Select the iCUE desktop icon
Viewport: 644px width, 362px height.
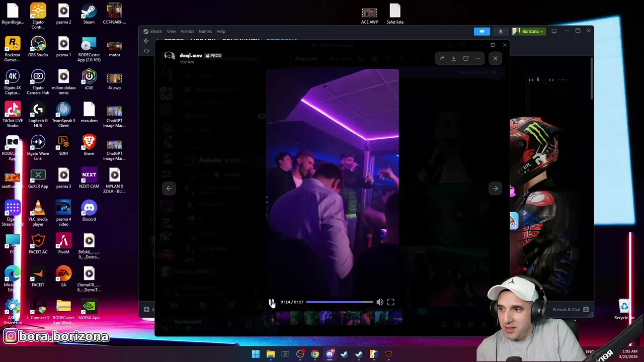tap(89, 79)
